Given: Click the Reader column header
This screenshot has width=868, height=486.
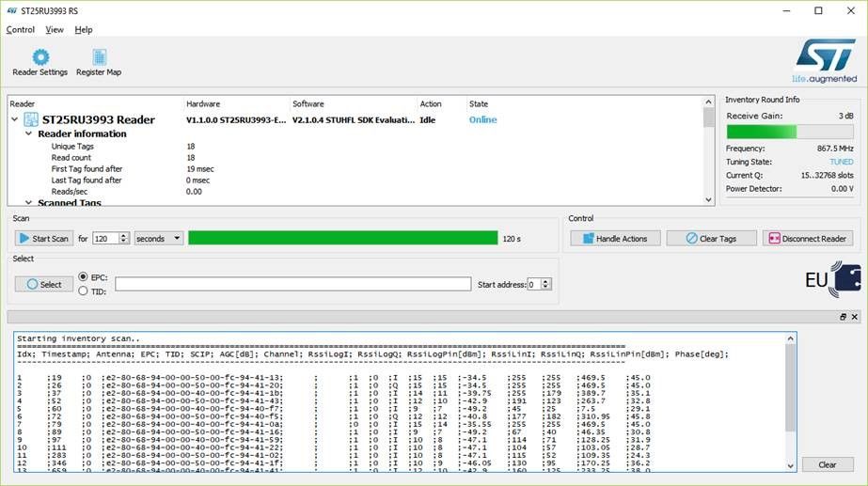Looking at the screenshot, I should pos(23,104).
